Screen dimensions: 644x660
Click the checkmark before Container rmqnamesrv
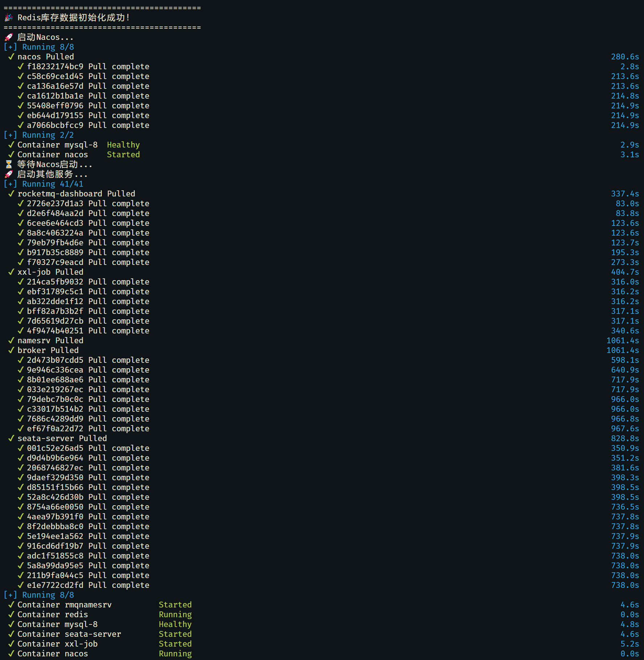pyautogui.click(x=11, y=605)
